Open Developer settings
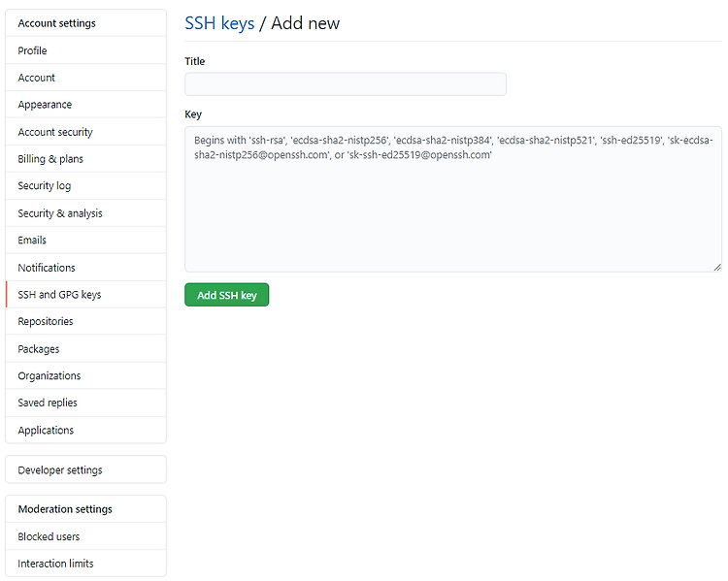Viewport: 728px width, 581px height. [x=85, y=469]
